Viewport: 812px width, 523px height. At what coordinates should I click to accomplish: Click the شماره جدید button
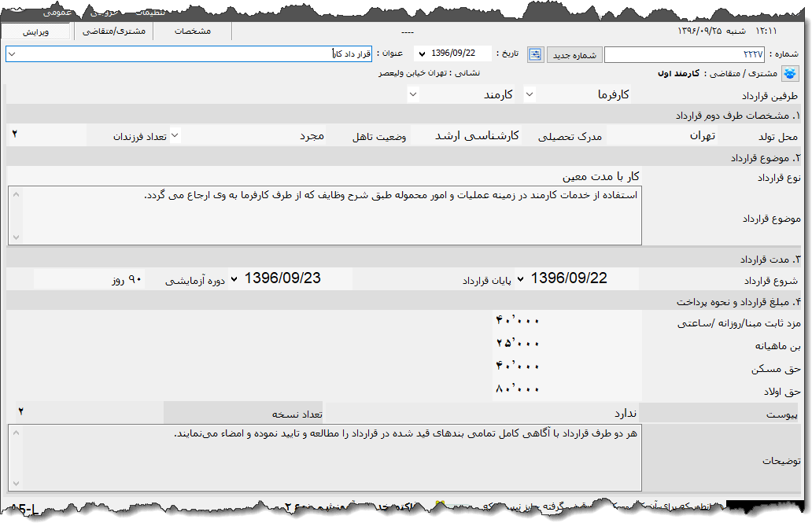pos(574,53)
